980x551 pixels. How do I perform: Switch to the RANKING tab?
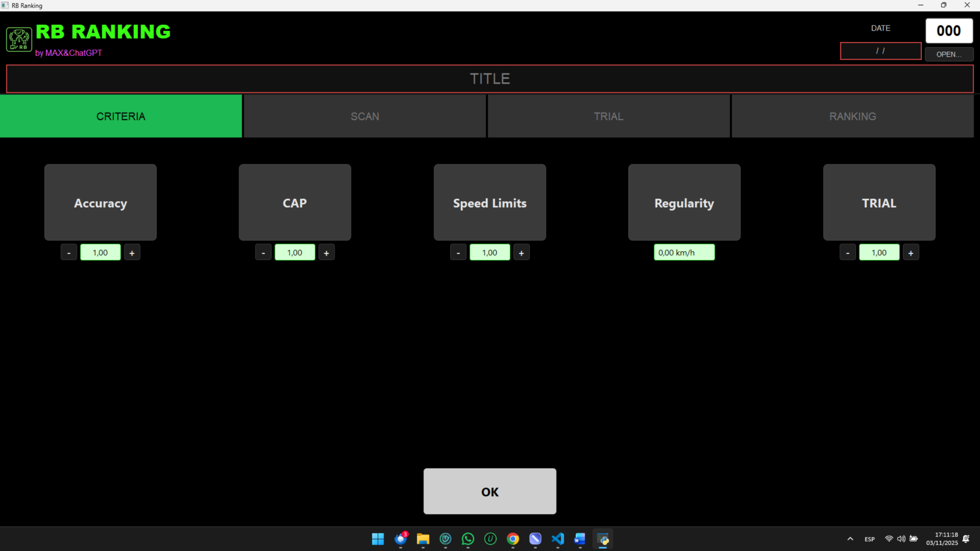853,116
